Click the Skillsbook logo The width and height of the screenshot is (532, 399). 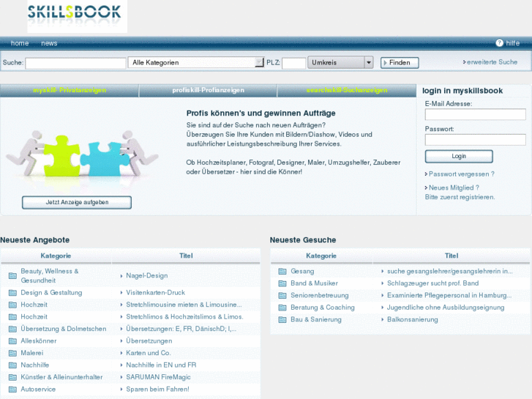click(x=77, y=16)
